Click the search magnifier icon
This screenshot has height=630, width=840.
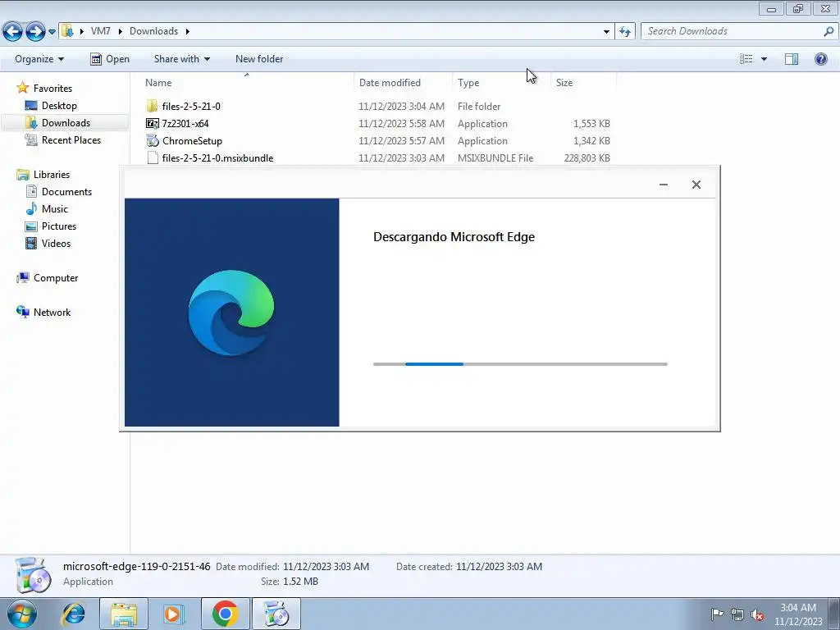(829, 31)
